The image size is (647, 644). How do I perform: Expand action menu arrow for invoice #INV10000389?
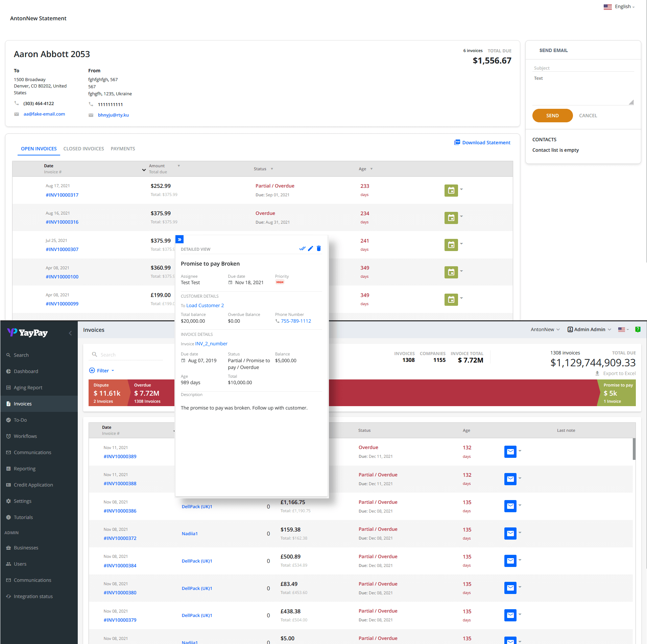[520, 451]
